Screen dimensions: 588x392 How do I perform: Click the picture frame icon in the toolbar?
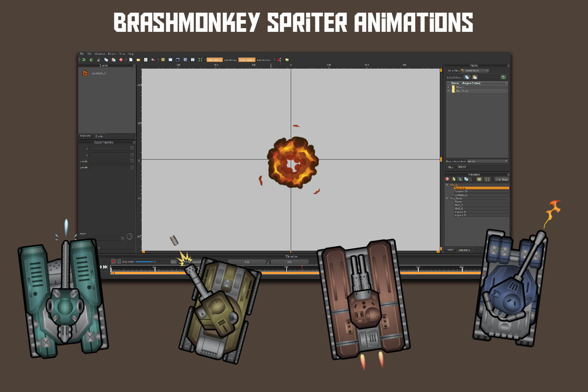tap(163, 60)
